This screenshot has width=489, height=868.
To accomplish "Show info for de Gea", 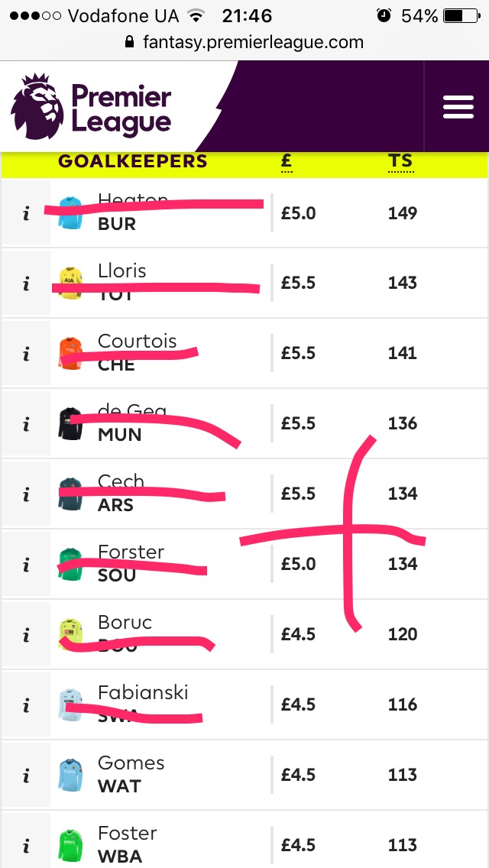I will pos(25,423).
